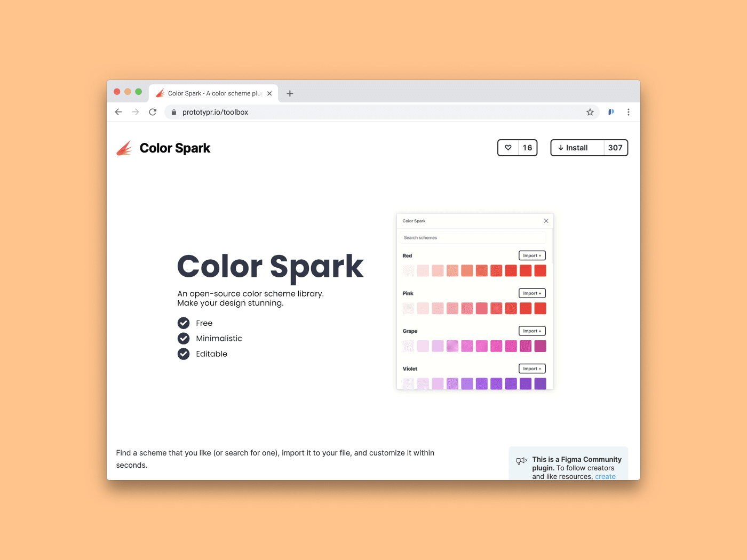Open a new browser tab
747x560 pixels.
point(290,93)
